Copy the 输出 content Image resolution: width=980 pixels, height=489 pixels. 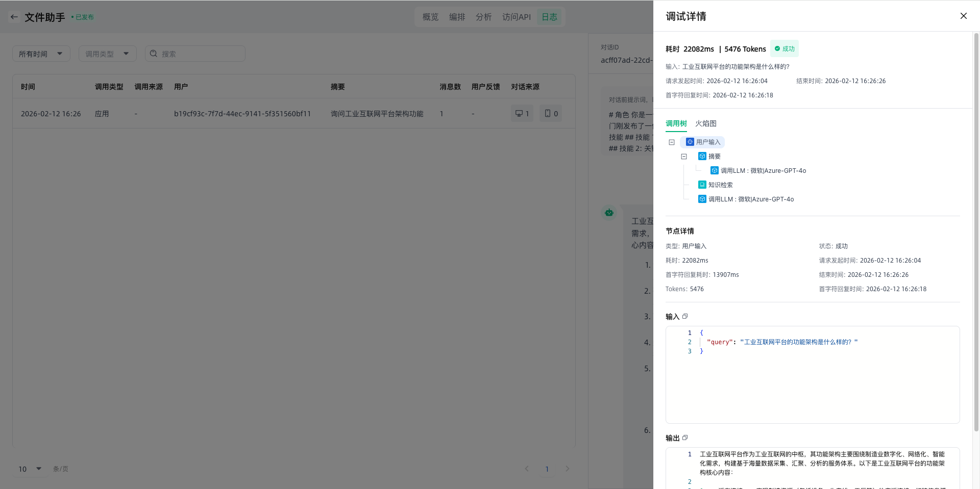(685, 437)
